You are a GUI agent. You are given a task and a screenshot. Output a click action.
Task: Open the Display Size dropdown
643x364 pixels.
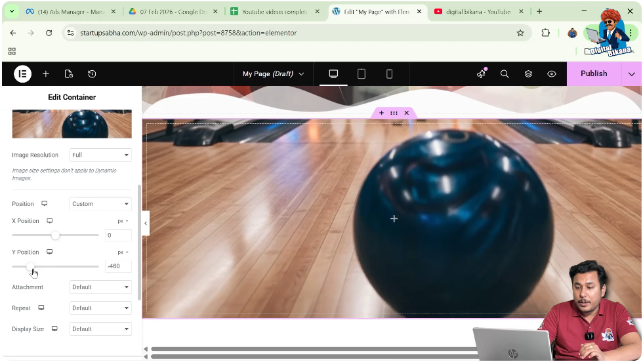100,329
